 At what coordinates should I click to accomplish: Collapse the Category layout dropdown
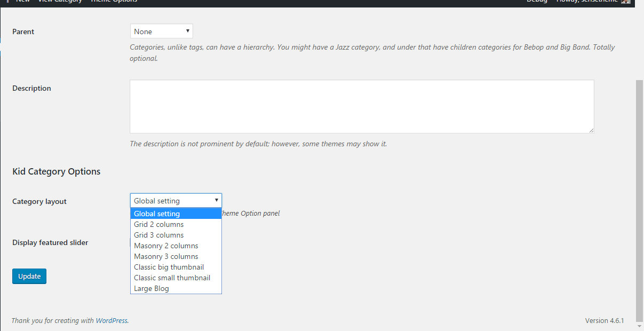176,201
